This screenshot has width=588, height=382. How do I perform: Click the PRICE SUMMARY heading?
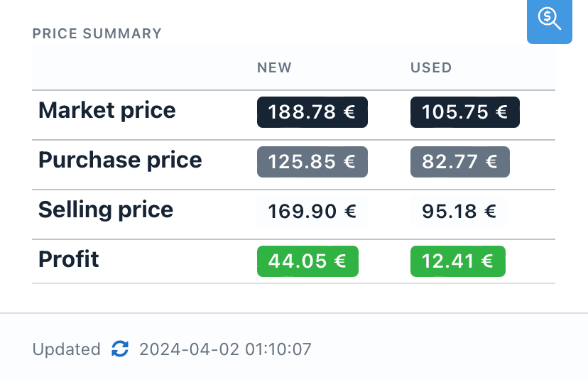click(97, 33)
